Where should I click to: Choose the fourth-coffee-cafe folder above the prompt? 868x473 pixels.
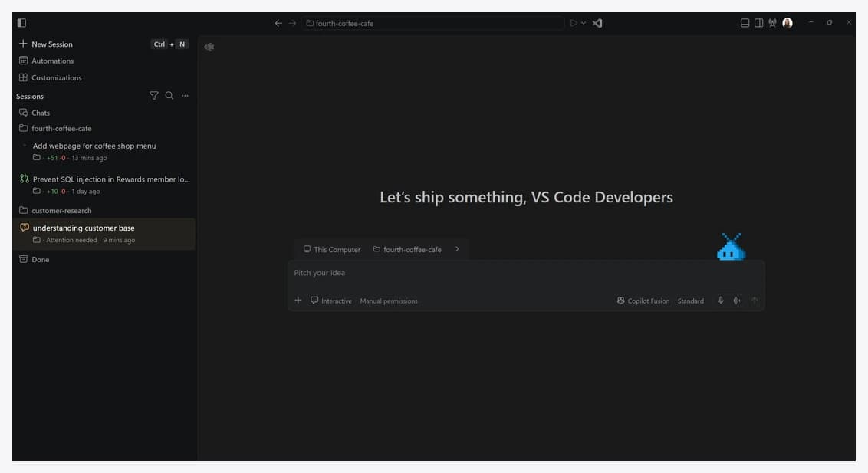[x=407, y=249]
